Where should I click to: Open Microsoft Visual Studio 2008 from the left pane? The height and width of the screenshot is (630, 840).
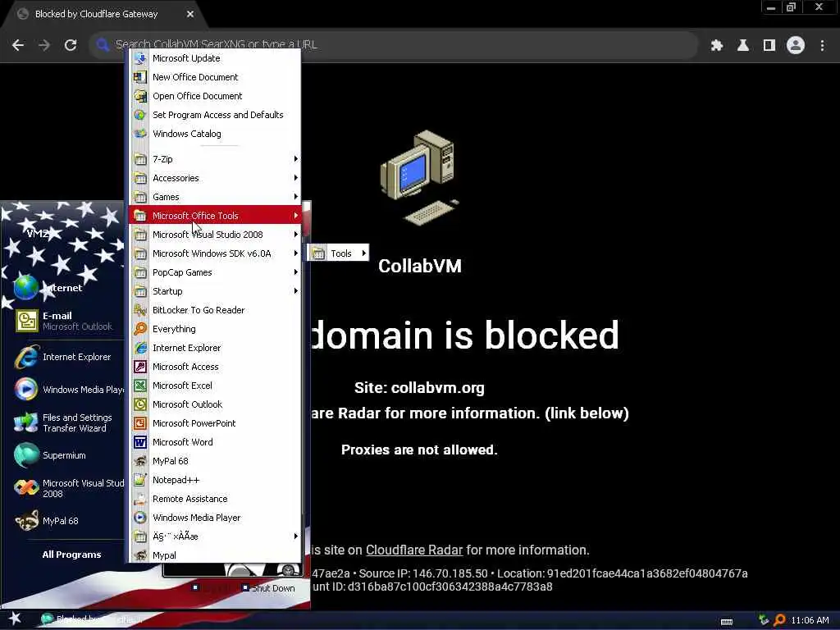click(x=69, y=488)
